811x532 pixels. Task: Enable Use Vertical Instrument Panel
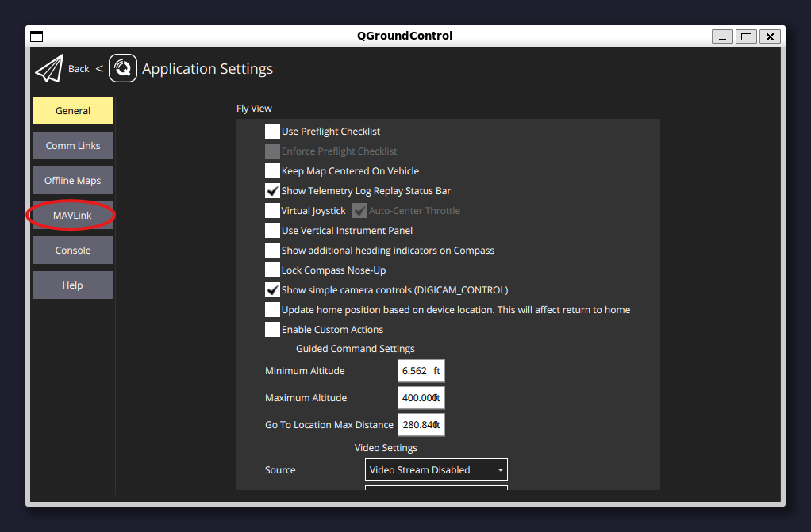coord(272,231)
